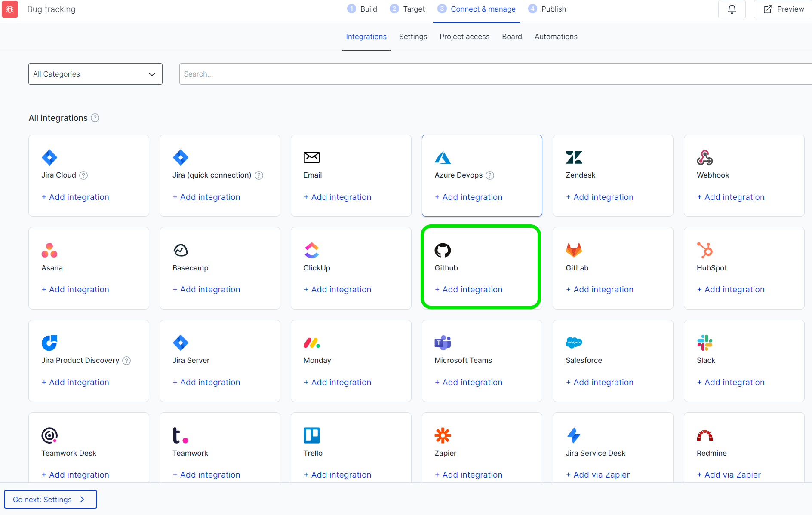Click the Webhook logo icon
Screen dimensions: 812x515
click(705, 157)
